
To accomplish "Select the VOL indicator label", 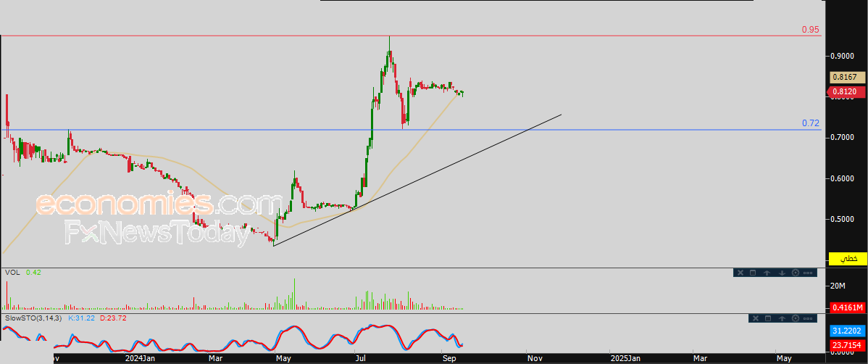I will (13, 273).
